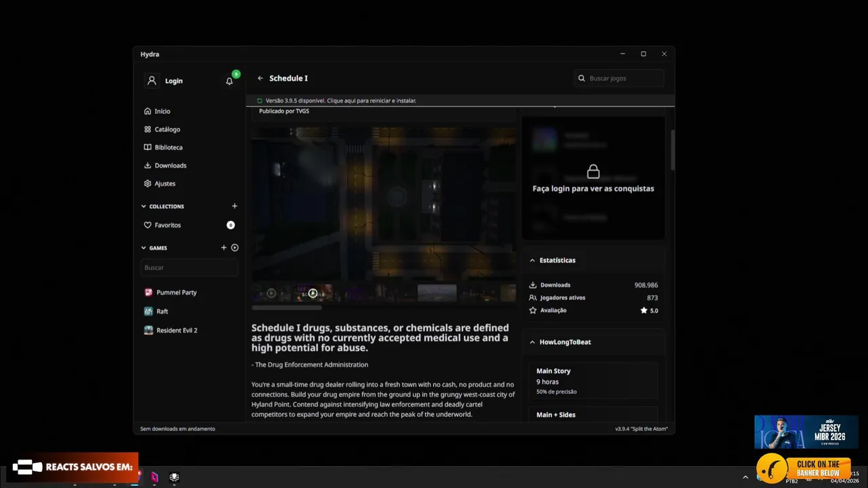Click the PTB2 language indicator in taskbar

click(791, 481)
